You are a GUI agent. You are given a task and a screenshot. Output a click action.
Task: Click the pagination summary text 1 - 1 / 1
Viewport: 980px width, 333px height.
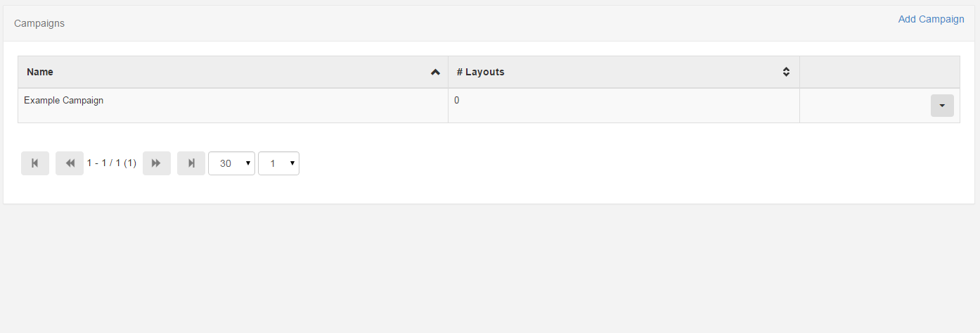pos(104,163)
